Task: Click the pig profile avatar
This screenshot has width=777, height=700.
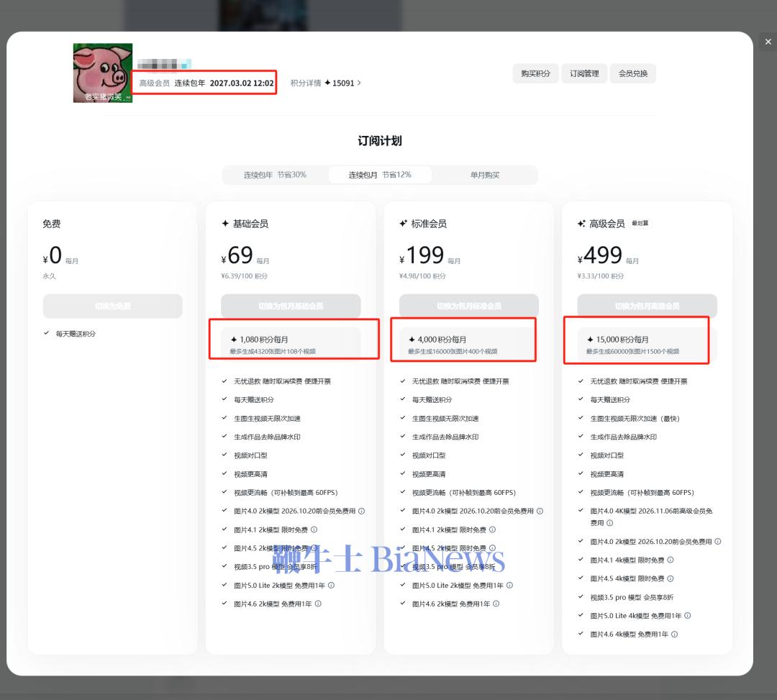Action: (x=103, y=73)
